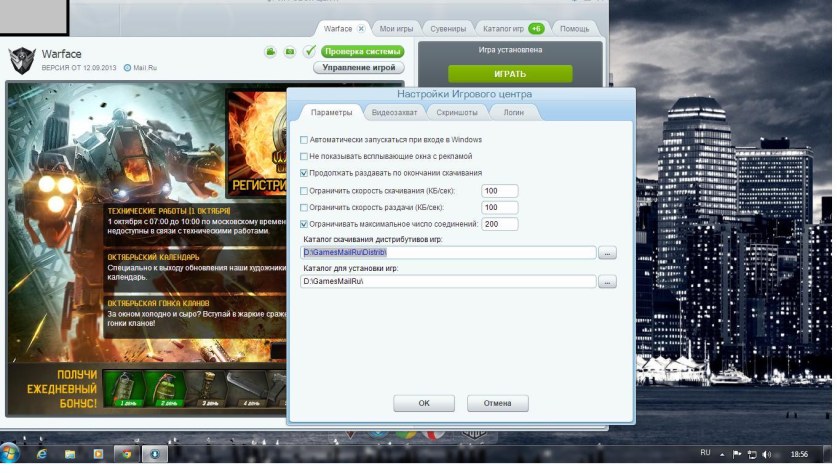Open the Управление игрой menu button
The height and width of the screenshot is (473, 840).
click(x=358, y=67)
